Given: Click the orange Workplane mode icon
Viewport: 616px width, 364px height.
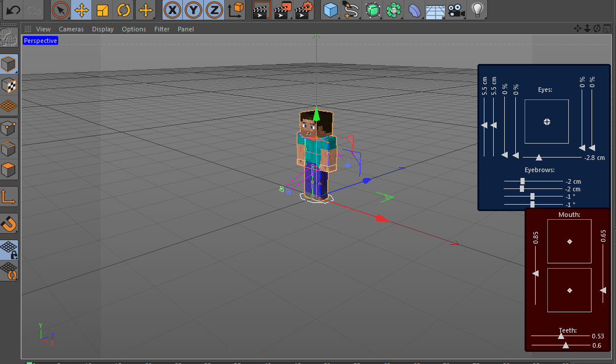Looking at the screenshot, I should pyautogui.click(x=9, y=106).
